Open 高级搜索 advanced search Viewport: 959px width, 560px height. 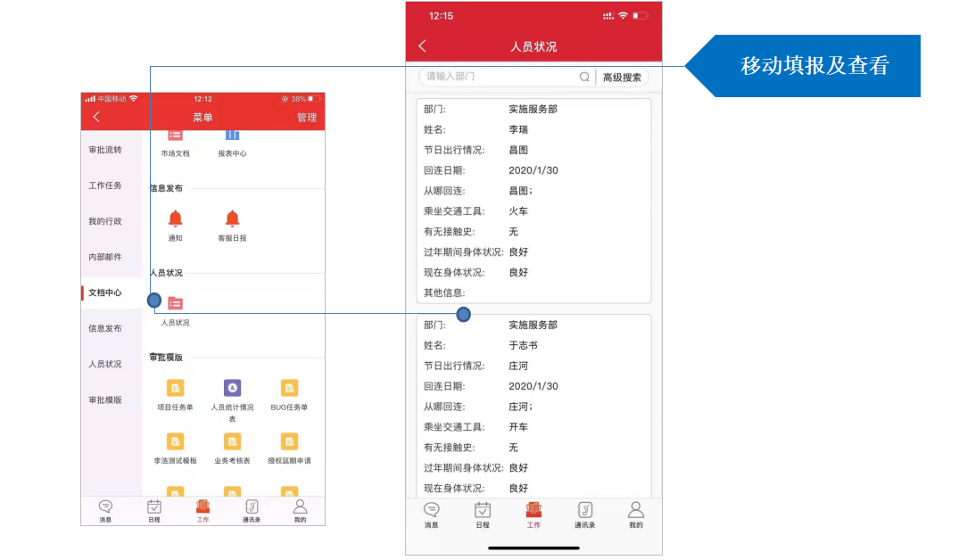point(622,78)
